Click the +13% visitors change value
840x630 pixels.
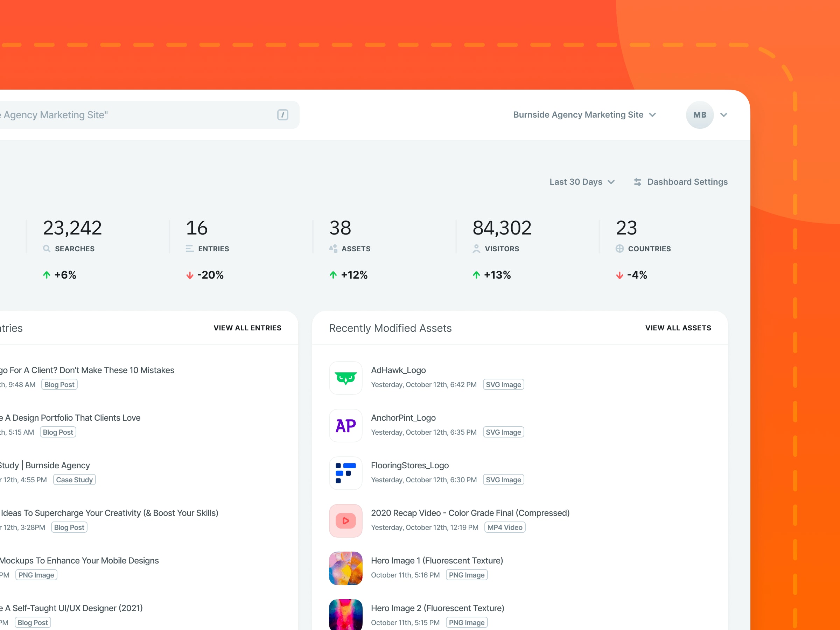pyautogui.click(x=497, y=275)
